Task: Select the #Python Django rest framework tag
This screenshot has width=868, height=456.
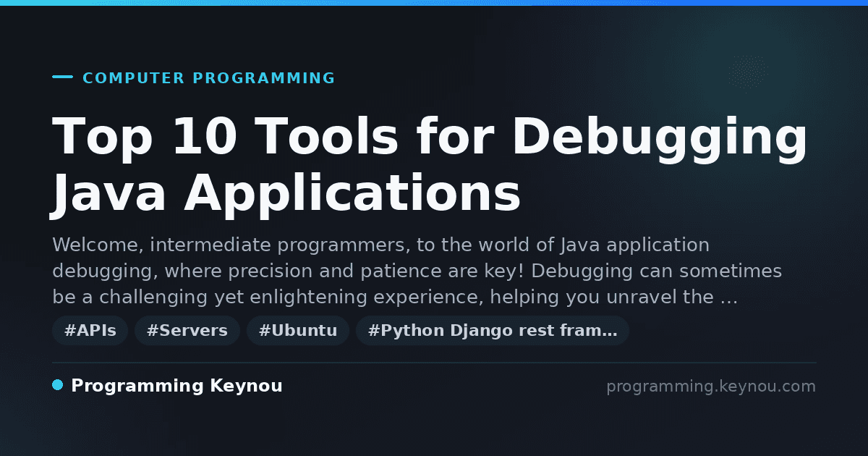Action: click(493, 331)
